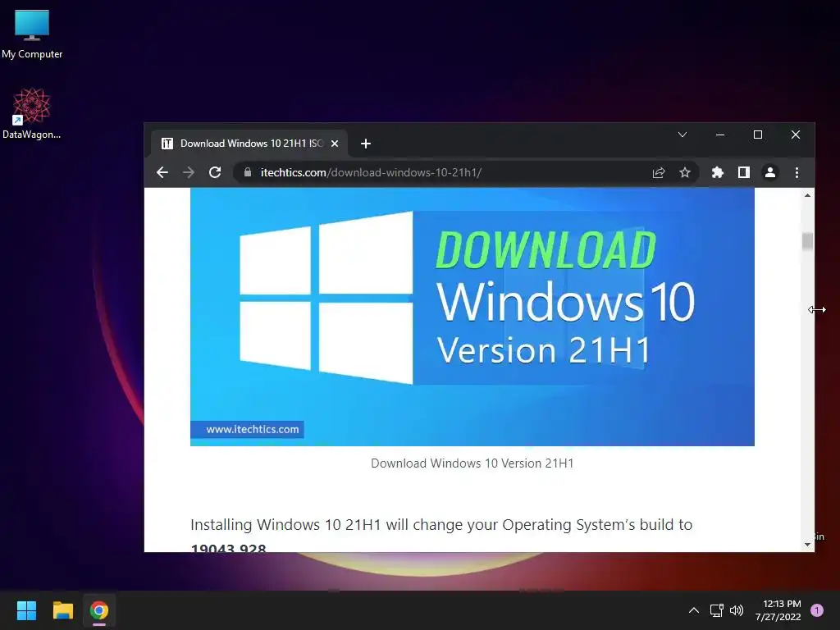Open the notification badge in the taskbar
Image resolution: width=840 pixels, height=630 pixels.
(x=817, y=610)
